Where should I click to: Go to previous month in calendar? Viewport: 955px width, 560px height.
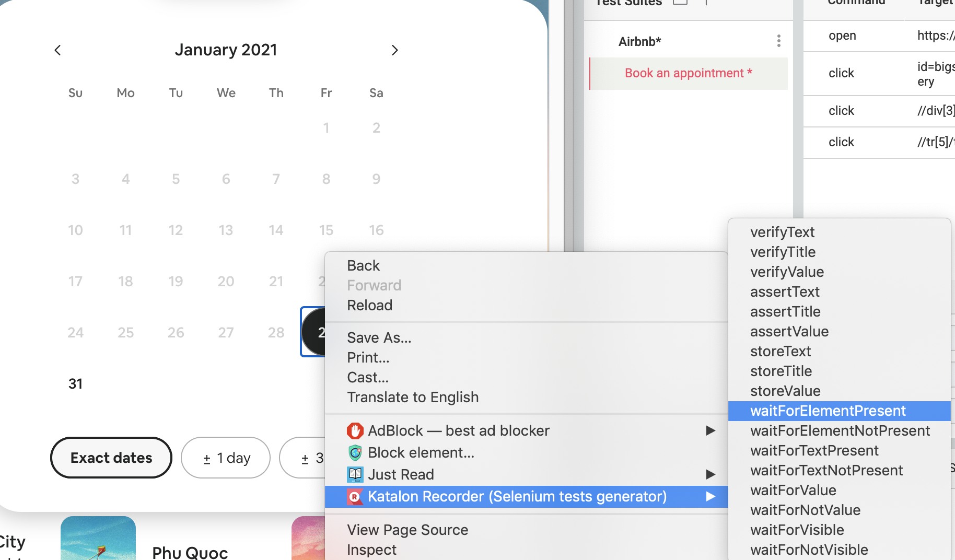click(58, 50)
